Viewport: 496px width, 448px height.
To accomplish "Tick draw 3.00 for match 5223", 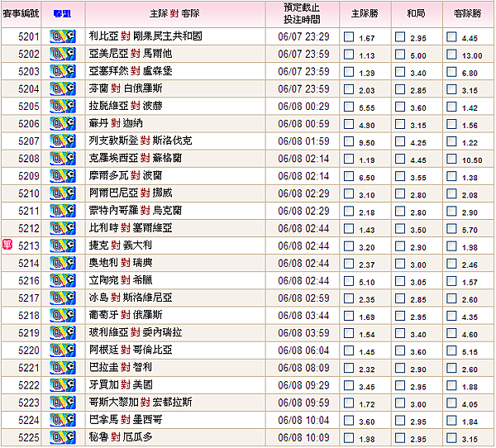I will point(400,403).
